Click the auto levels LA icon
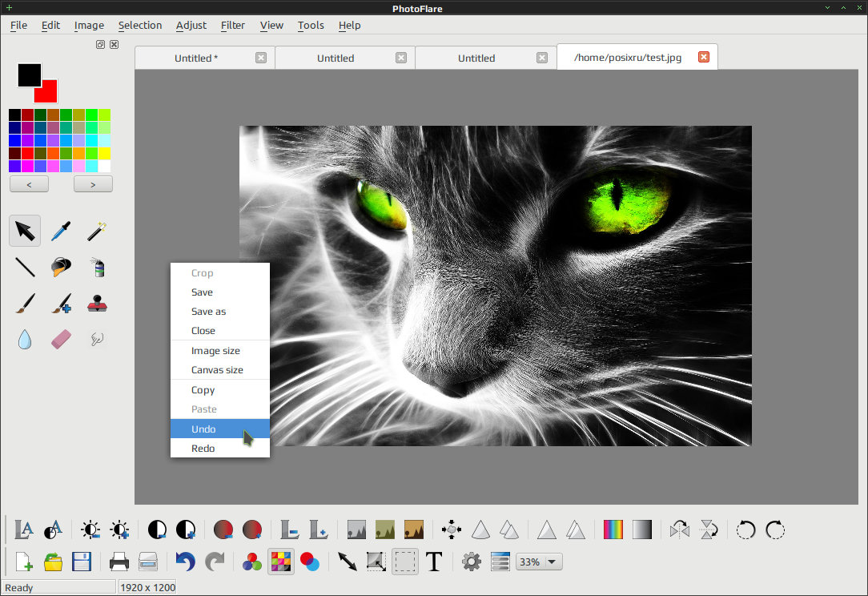This screenshot has height=596, width=868. pyautogui.click(x=24, y=530)
